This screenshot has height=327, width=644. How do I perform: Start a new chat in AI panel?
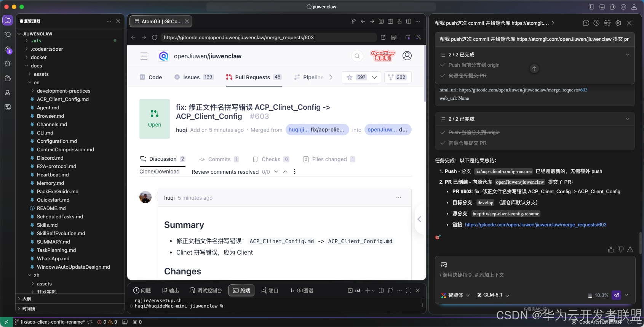pyautogui.click(x=586, y=23)
